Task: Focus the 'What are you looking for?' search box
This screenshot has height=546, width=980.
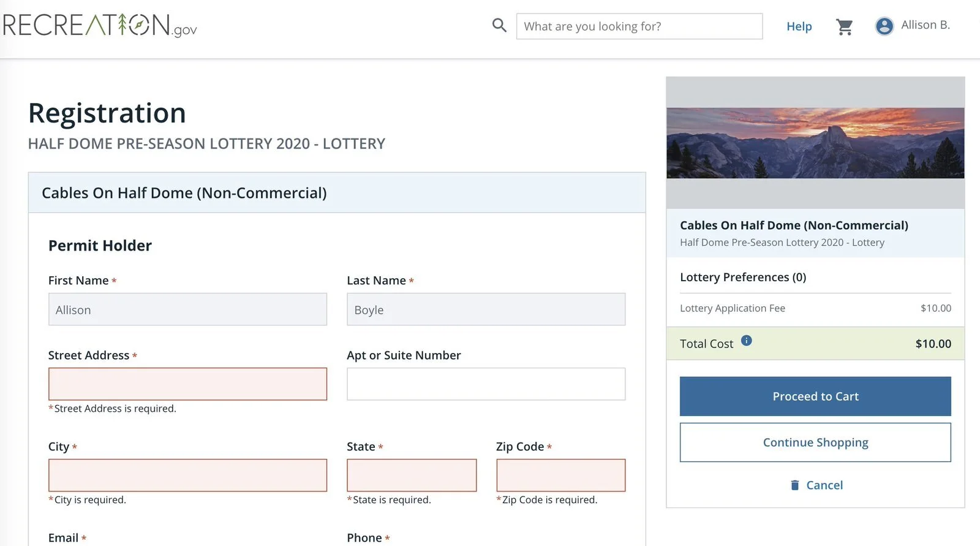Action: point(639,26)
